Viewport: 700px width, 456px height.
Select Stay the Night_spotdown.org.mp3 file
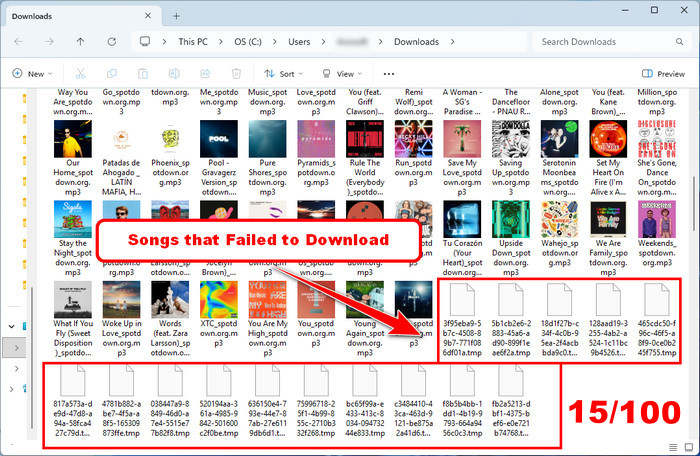(73, 238)
